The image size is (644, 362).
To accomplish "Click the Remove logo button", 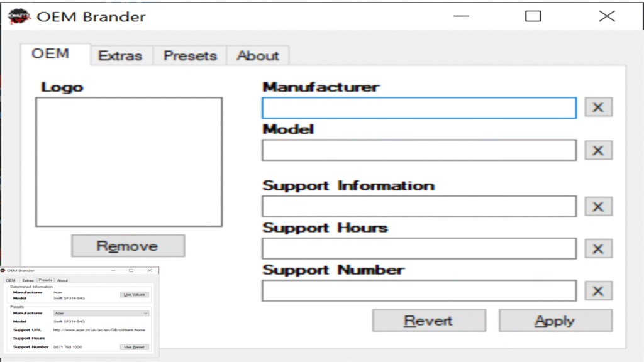I will click(x=128, y=246).
